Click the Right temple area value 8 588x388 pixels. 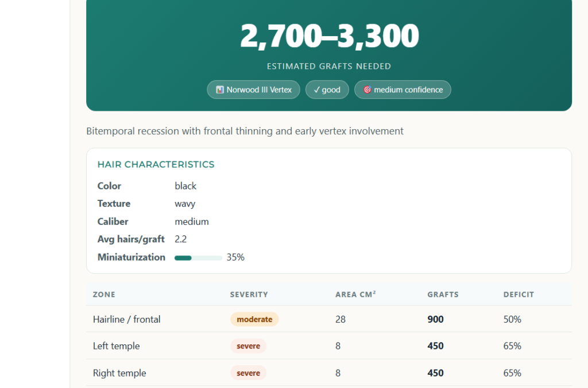coord(338,373)
